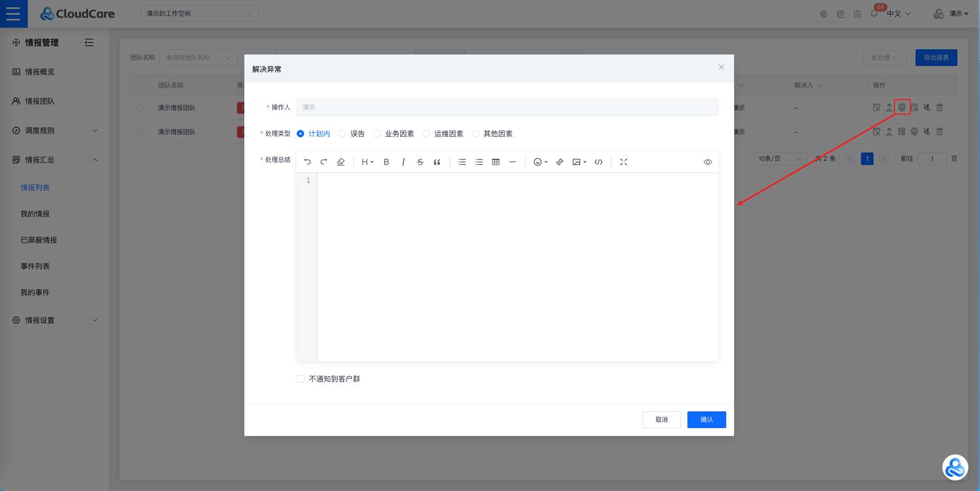
Task: Click the 取消 button
Action: [x=661, y=420]
